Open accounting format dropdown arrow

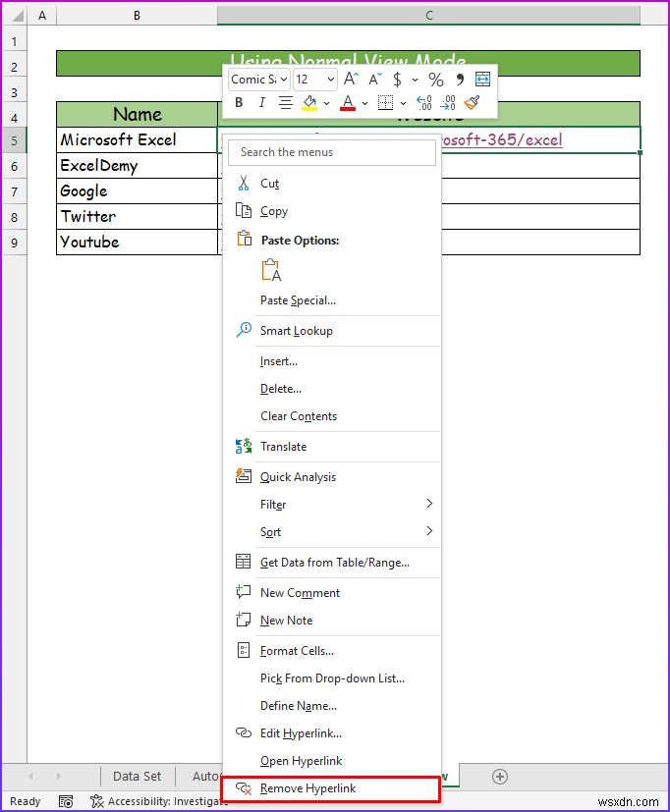pyautogui.click(x=415, y=80)
